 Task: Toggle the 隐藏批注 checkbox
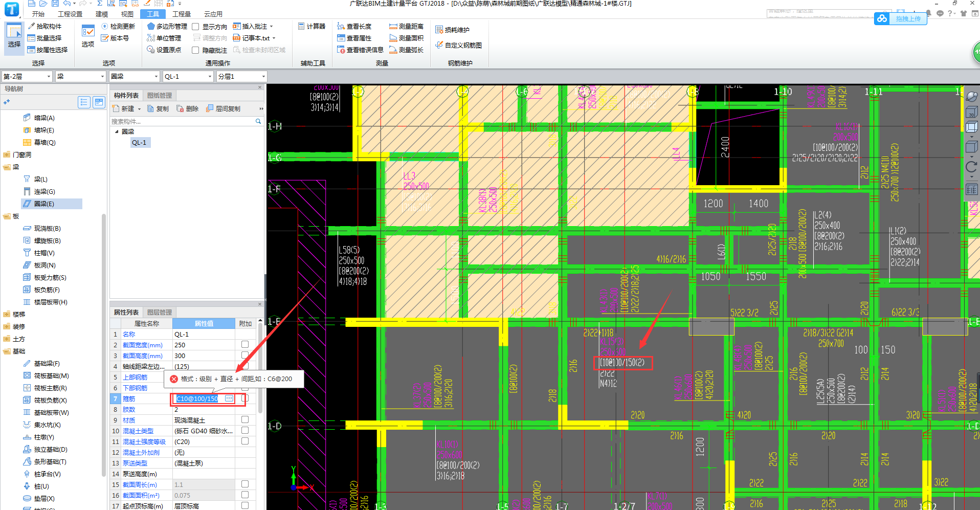tap(195, 50)
